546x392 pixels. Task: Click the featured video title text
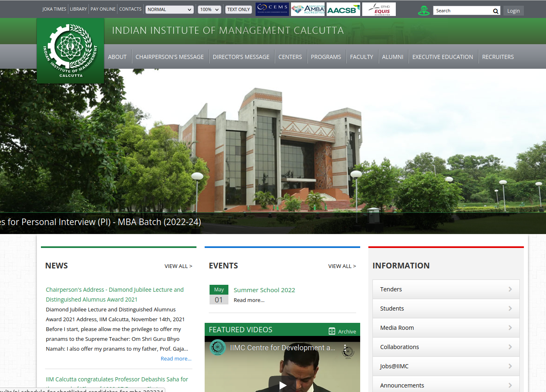[x=282, y=348]
